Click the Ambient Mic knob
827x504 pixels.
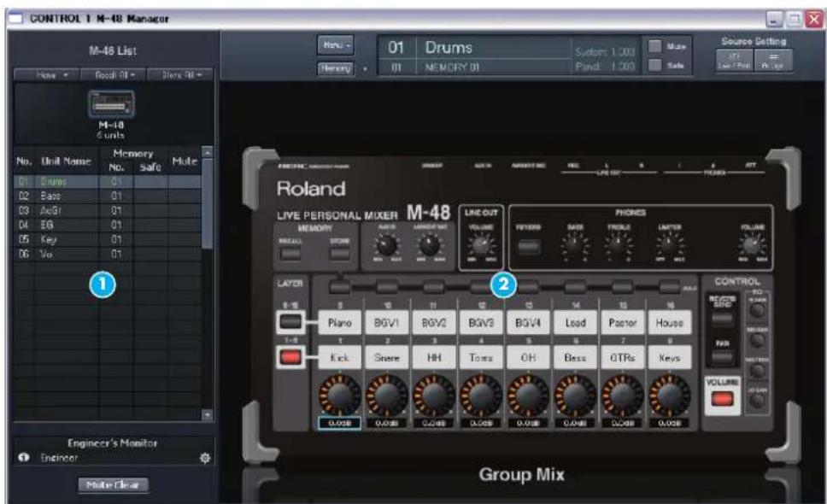(430, 245)
